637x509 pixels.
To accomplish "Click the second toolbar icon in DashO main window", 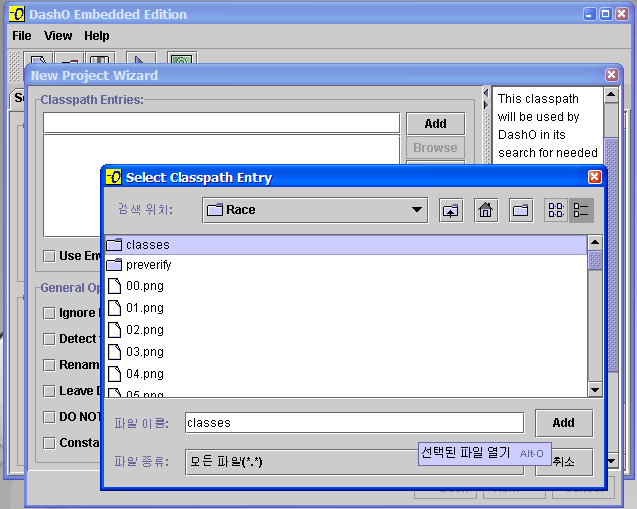I will pyautogui.click(x=69, y=58).
